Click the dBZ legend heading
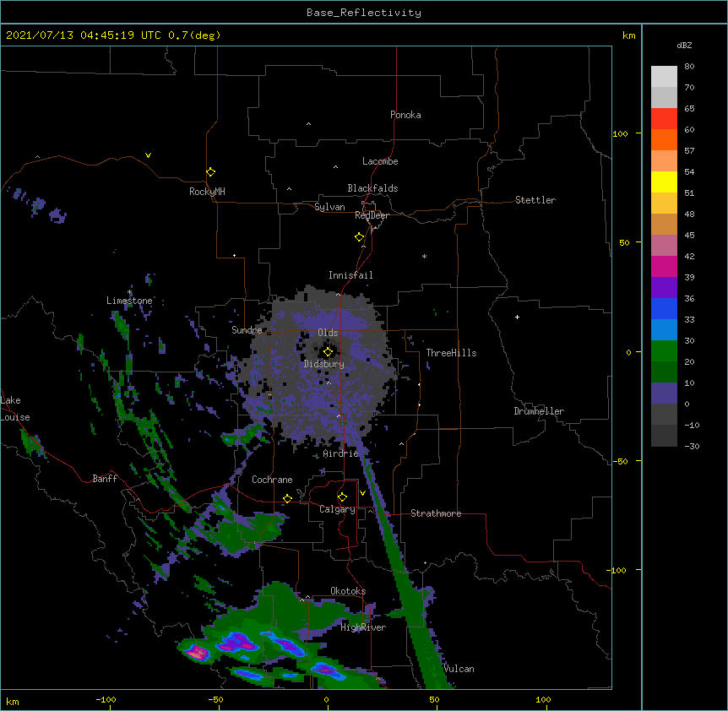Screen dimensions: 728x711 (684, 46)
